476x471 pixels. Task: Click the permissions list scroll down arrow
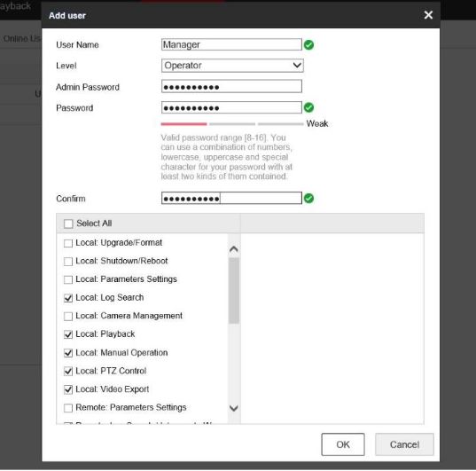click(234, 408)
